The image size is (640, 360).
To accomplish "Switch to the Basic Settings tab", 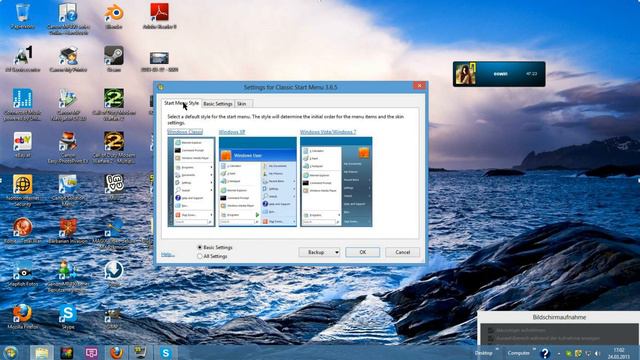I will [218, 104].
